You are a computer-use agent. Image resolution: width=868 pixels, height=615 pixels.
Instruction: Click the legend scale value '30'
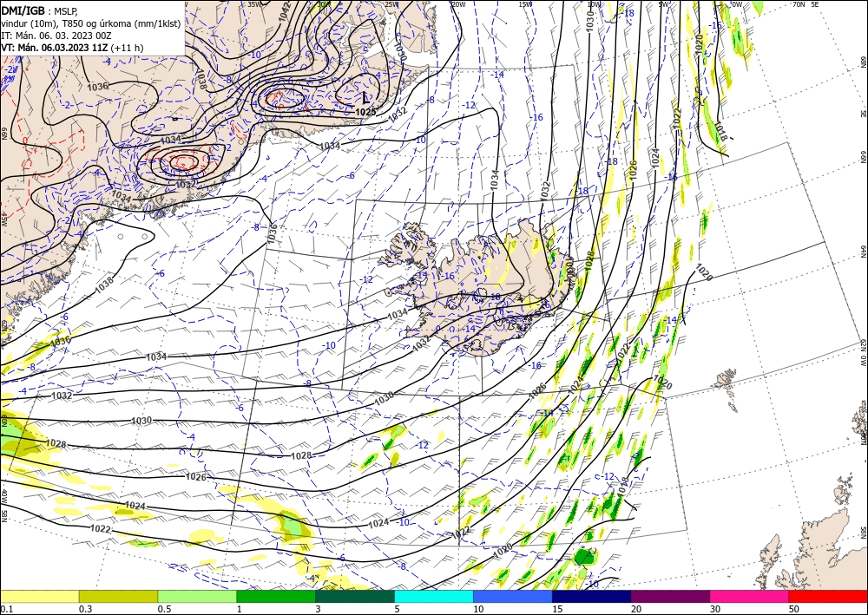click(x=716, y=609)
